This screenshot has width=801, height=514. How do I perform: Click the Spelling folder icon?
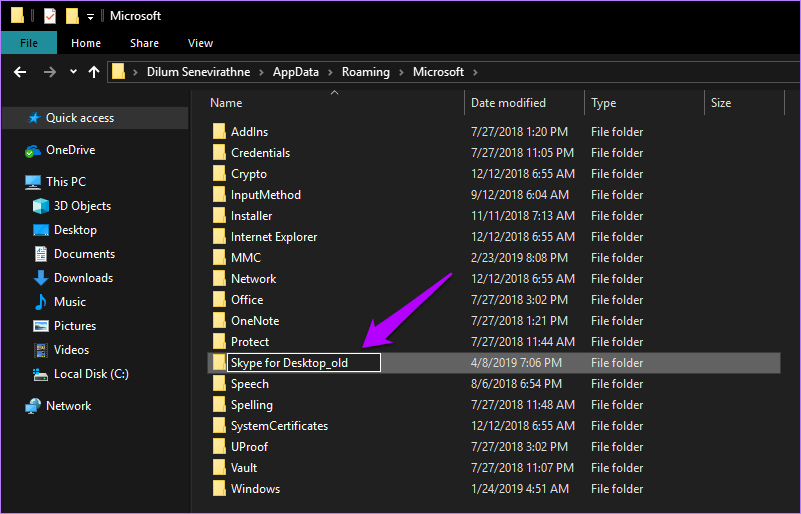tap(219, 404)
